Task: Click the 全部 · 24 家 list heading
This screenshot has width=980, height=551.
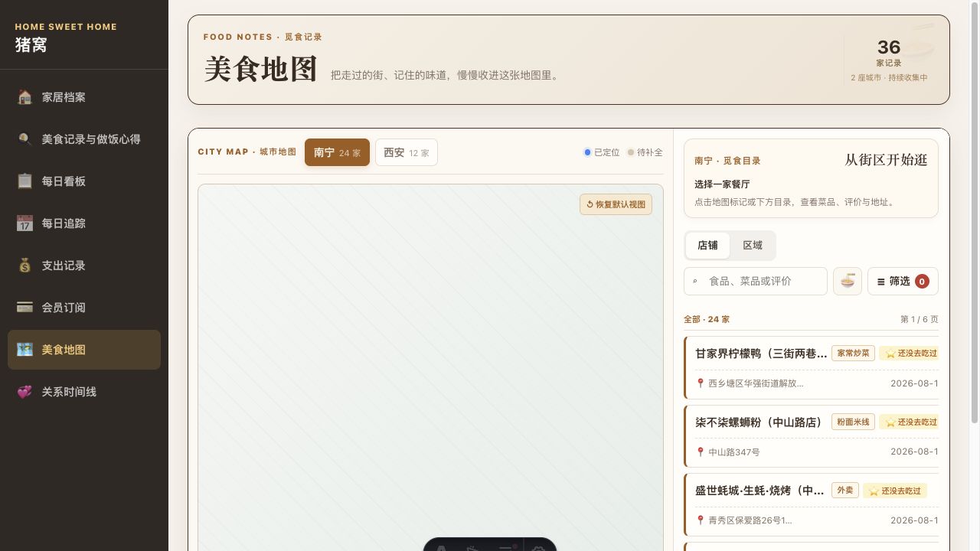Action: click(707, 319)
